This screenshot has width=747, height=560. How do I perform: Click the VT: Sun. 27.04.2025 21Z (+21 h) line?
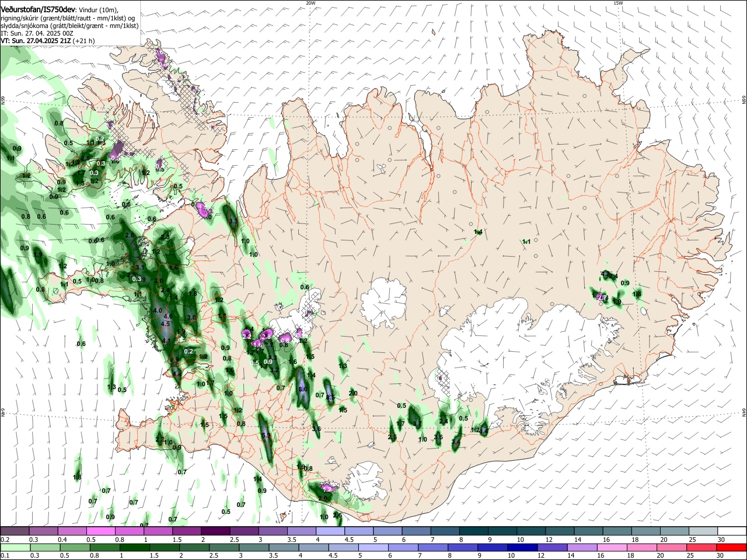click(48, 41)
